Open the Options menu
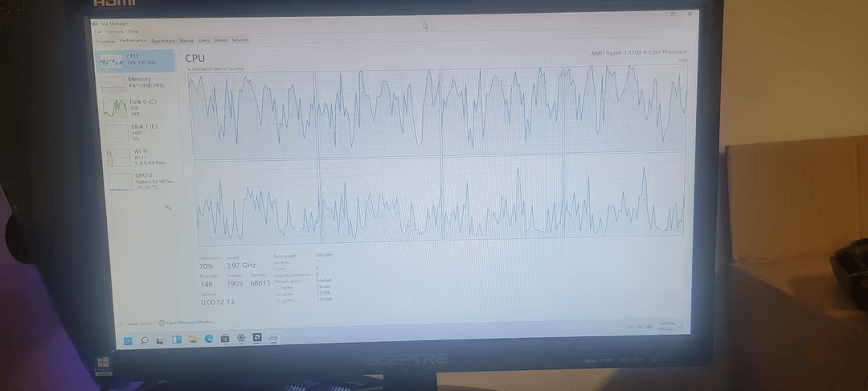 click(x=115, y=31)
